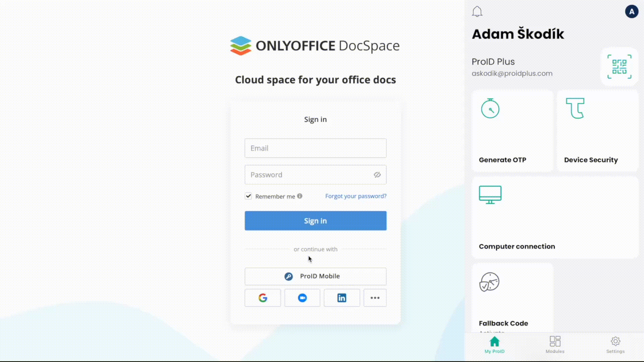The height and width of the screenshot is (362, 644).
Task: Open the Forgot your password link
Action: [x=356, y=196]
